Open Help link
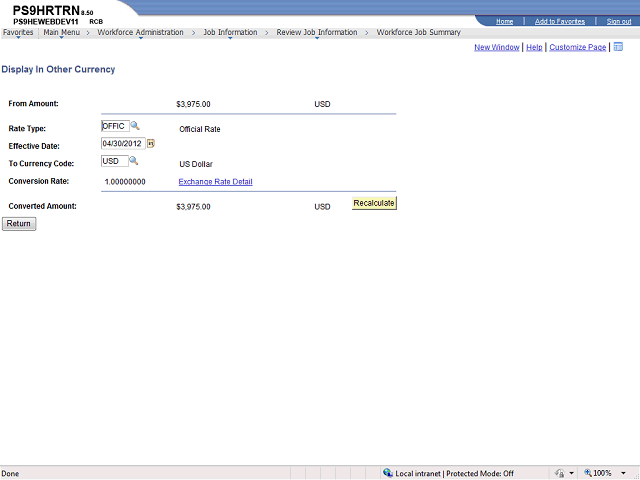640x480 pixels. click(x=534, y=47)
